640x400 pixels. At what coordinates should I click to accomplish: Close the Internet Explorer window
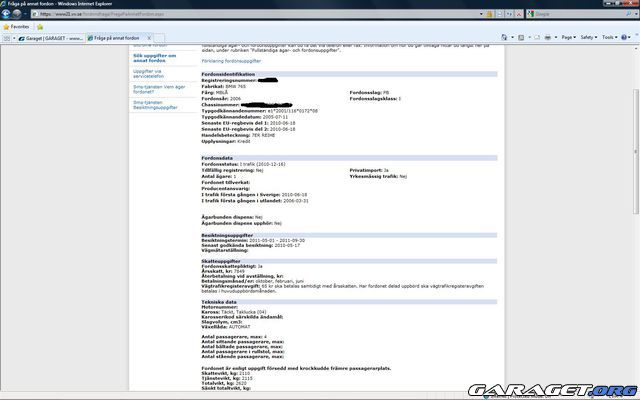(x=631, y=4)
